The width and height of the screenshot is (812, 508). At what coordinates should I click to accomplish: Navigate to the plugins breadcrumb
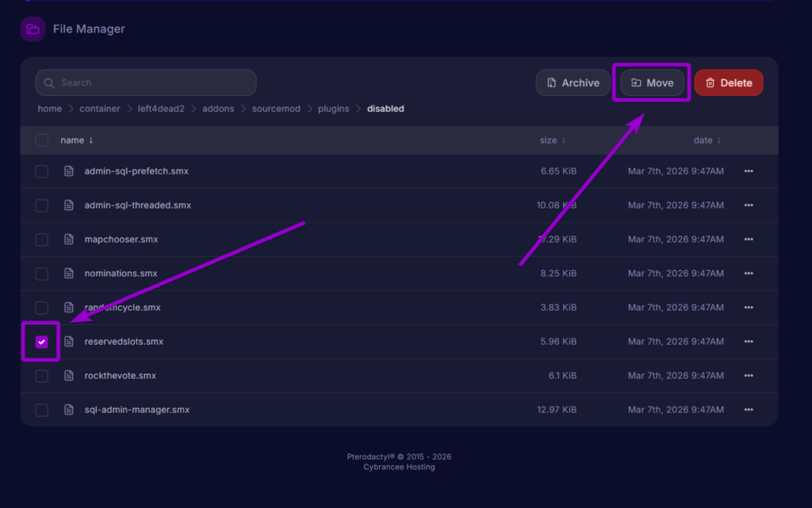tap(333, 109)
